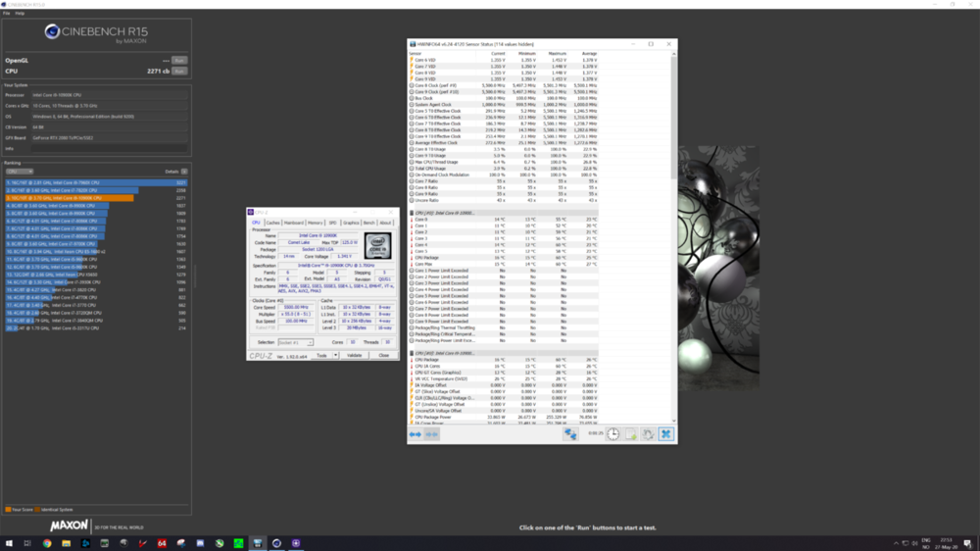Select the second ranking entry scoring 2358

[x=96, y=190]
